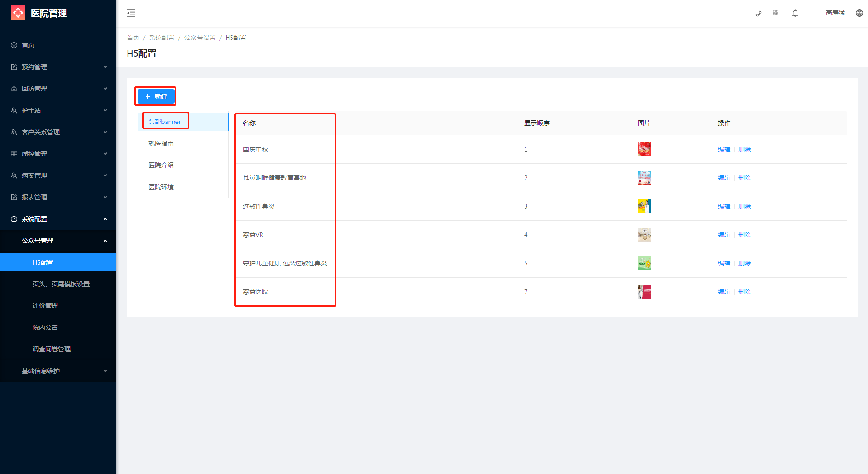Open the 慈益医院 thumbnail image
This screenshot has height=474, width=868.
(645, 292)
